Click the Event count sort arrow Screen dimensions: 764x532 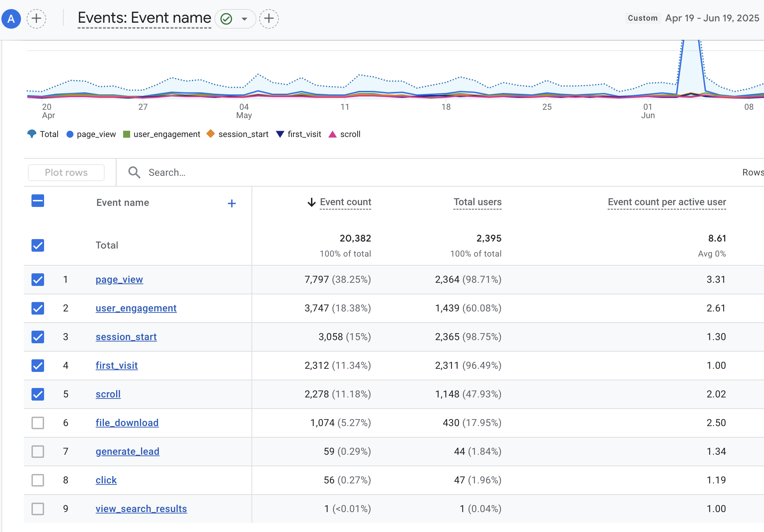[311, 202]
